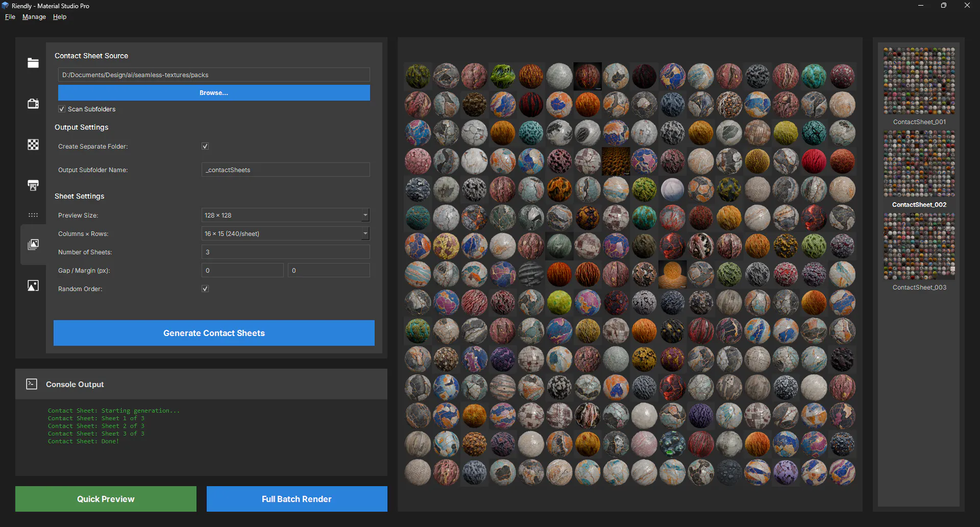Screen dimensions: 980x527
Task: Click the Browse... button
Action: click(214, 93)
